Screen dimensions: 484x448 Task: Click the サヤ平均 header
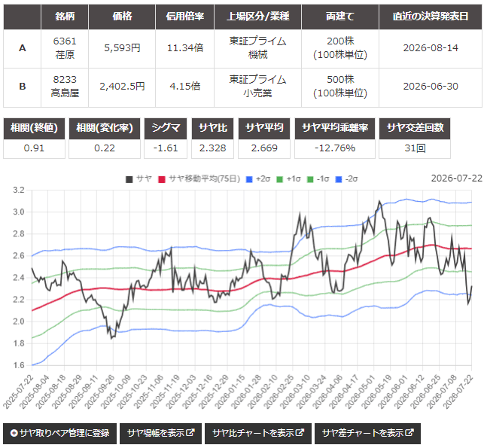(x=264, y=128)
